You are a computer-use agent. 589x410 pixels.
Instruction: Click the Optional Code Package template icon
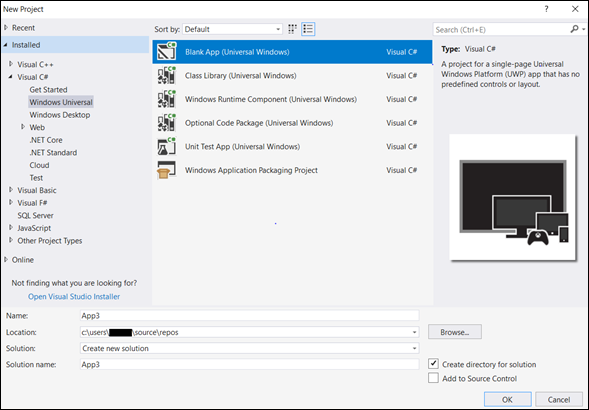click(x=166, y=123)
